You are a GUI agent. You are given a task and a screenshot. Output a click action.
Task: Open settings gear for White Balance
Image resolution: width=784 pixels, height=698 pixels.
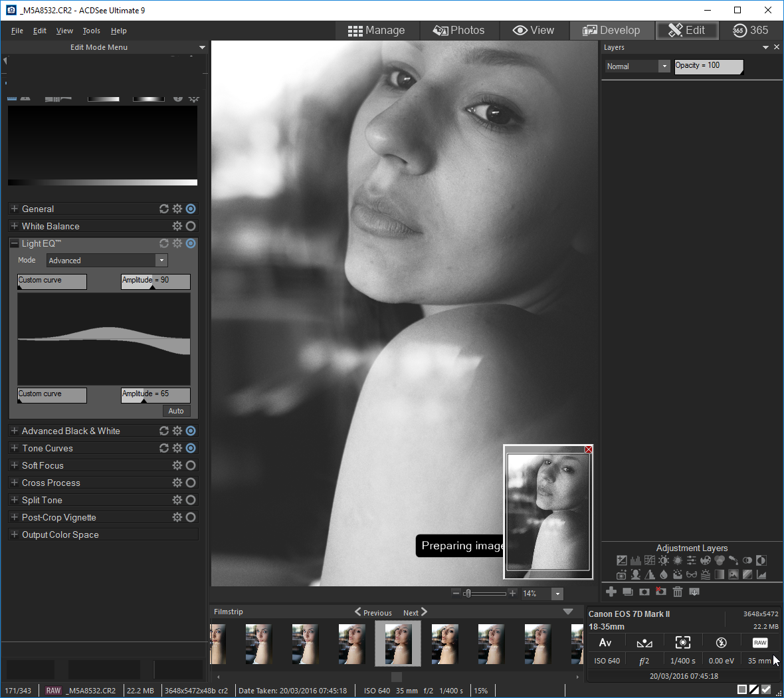coord(177,226)
